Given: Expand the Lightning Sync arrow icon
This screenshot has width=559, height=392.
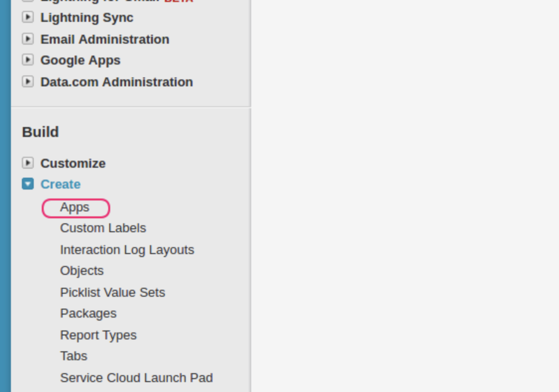Looking at the screenshot, I should click(x=28, y=17).
